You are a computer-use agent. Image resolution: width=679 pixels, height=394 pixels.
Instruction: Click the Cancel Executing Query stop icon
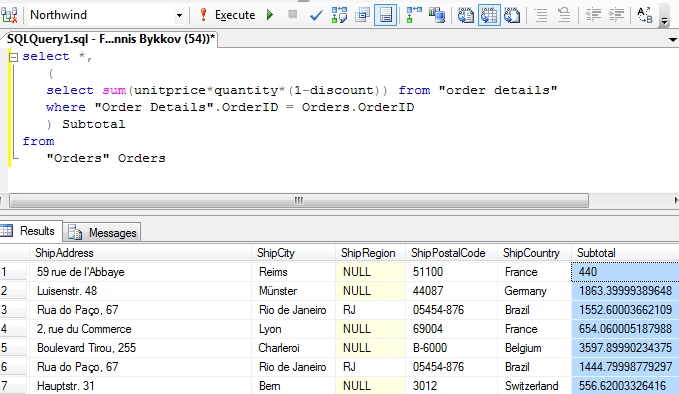point(293,15)
